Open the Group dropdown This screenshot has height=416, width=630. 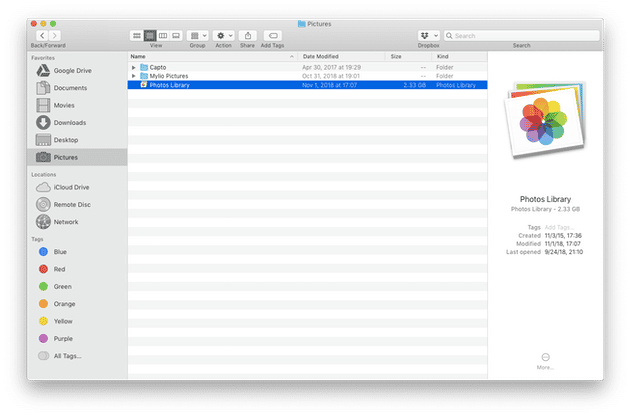click(198, 35)
